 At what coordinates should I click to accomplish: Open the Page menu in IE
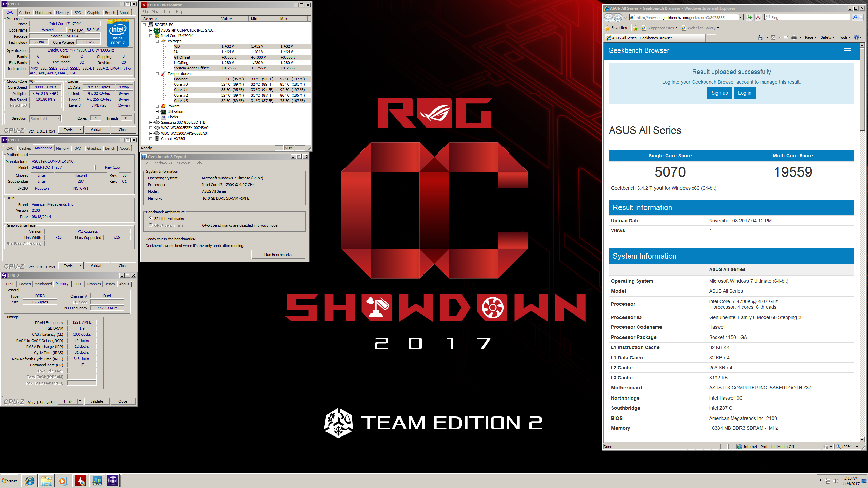click(810, 38)
